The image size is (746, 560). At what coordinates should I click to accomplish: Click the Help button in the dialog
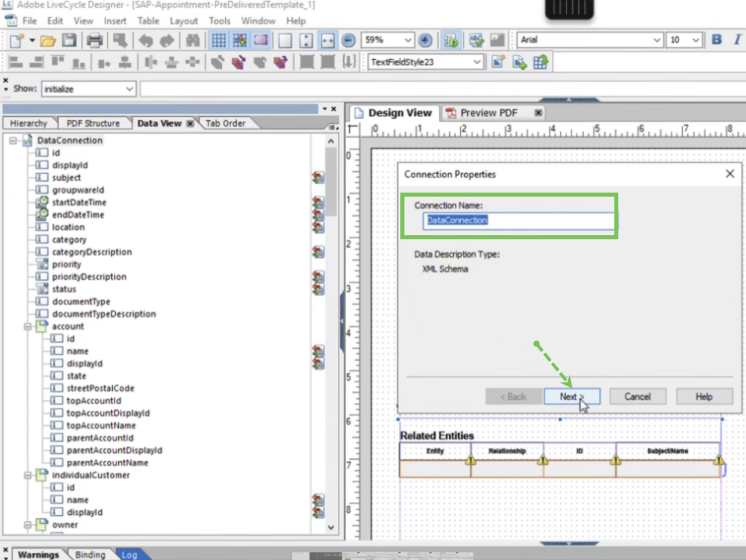point(704,397)
